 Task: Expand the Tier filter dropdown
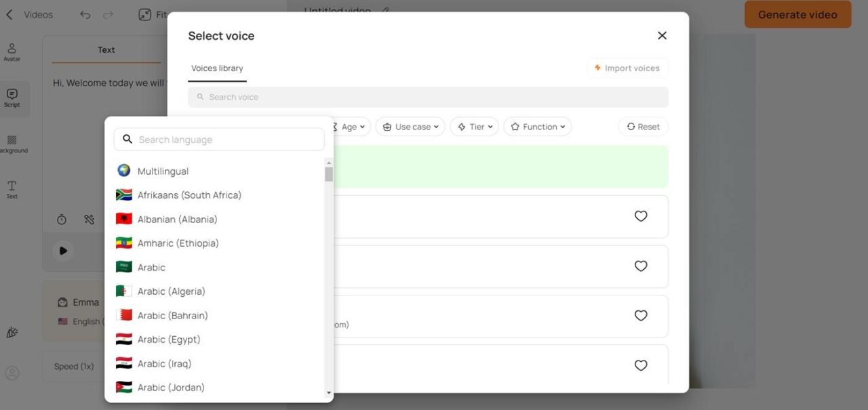474,127
